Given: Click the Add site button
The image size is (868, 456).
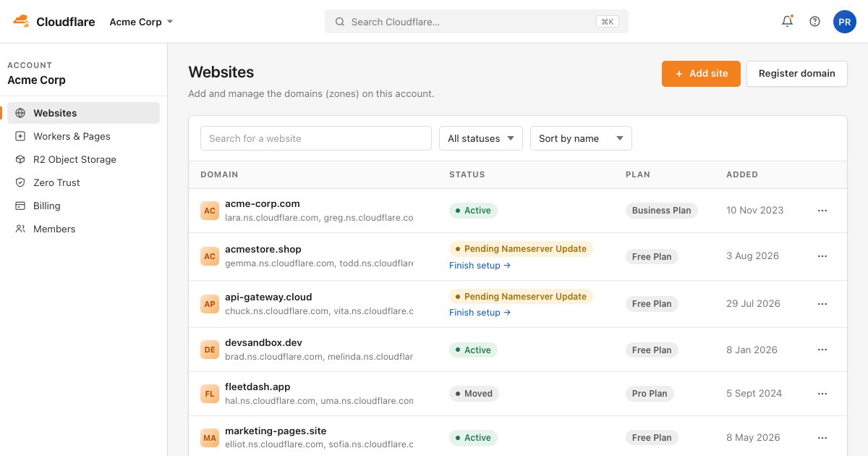Looking at the screenshot, I should pos(701,74).
